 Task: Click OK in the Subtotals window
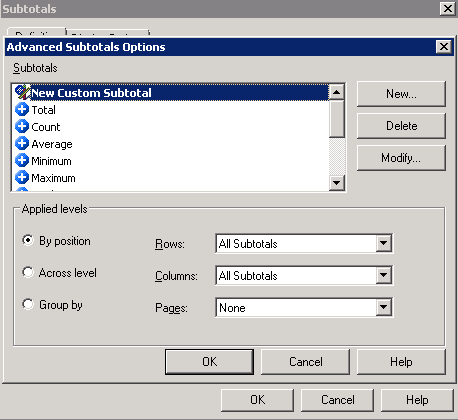point(257,400)
